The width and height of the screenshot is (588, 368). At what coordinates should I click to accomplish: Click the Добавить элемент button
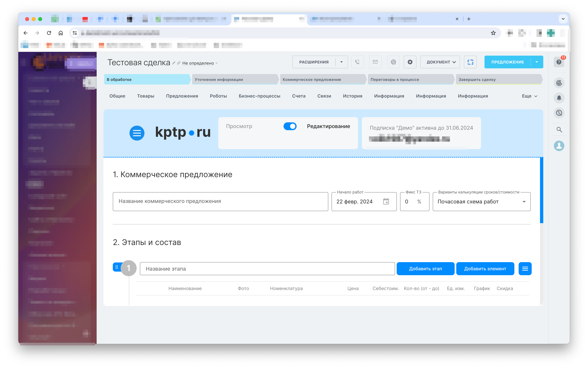(485, 269)
